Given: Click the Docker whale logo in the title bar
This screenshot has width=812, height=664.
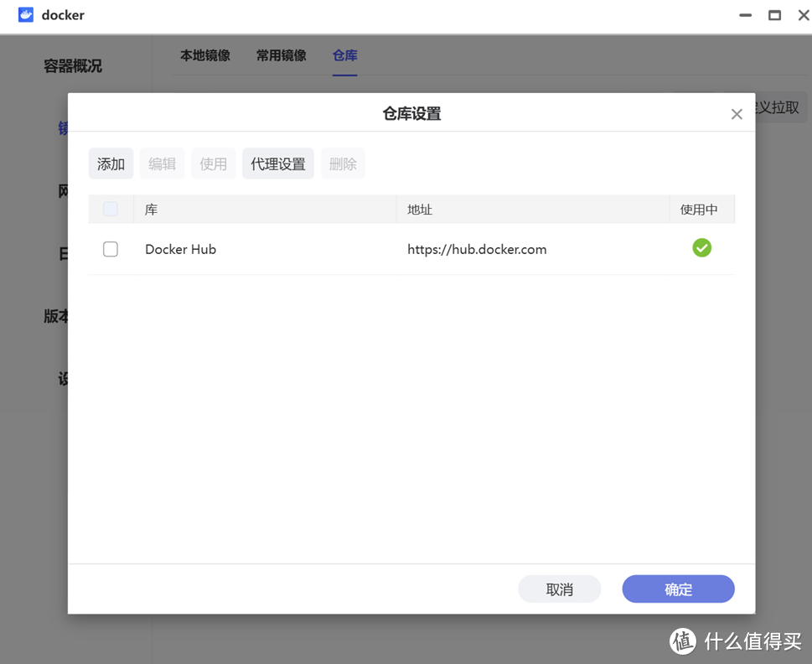Looking at the screenshot, I should [24, 14].
